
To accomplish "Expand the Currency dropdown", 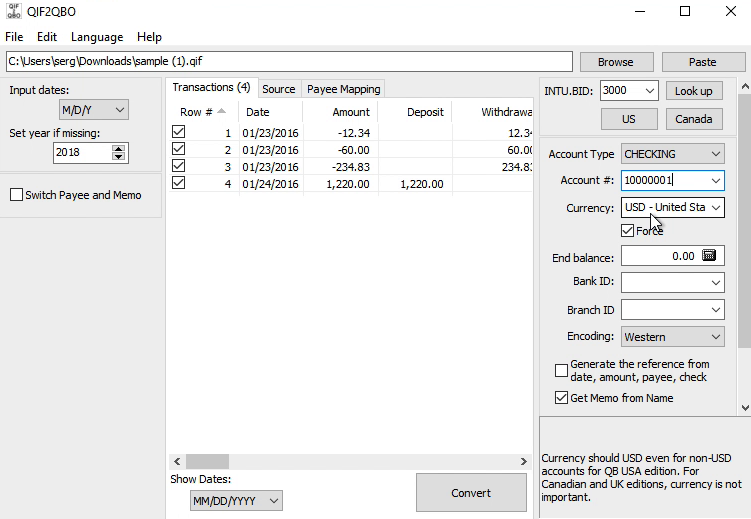I will (x=716, y=207).
